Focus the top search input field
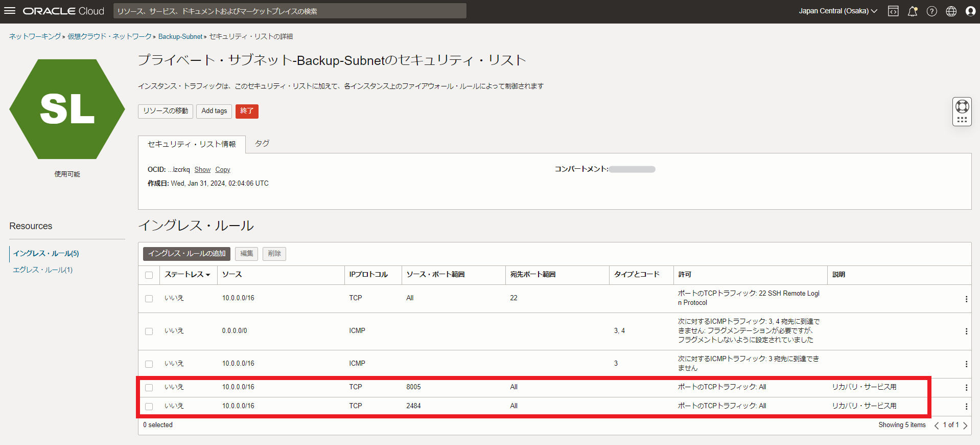This screenshot has width=980, height=445. pos(290,11)
